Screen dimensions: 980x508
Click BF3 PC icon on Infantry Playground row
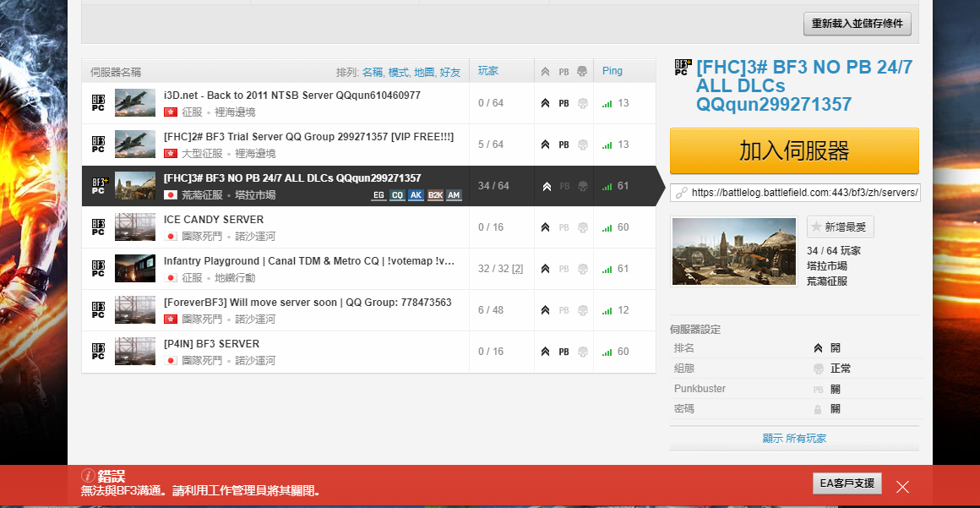(98, 269)
